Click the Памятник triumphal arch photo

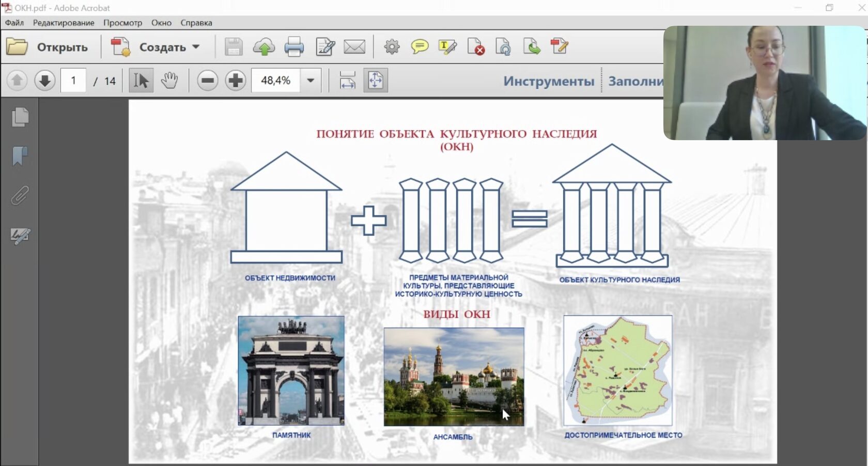(x=291, y=370)
